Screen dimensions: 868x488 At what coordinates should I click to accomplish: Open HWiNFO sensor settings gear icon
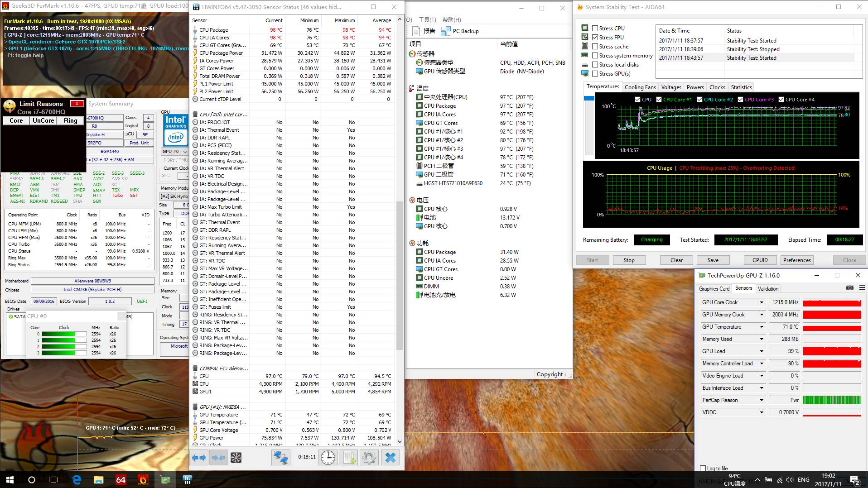[369, 458]
